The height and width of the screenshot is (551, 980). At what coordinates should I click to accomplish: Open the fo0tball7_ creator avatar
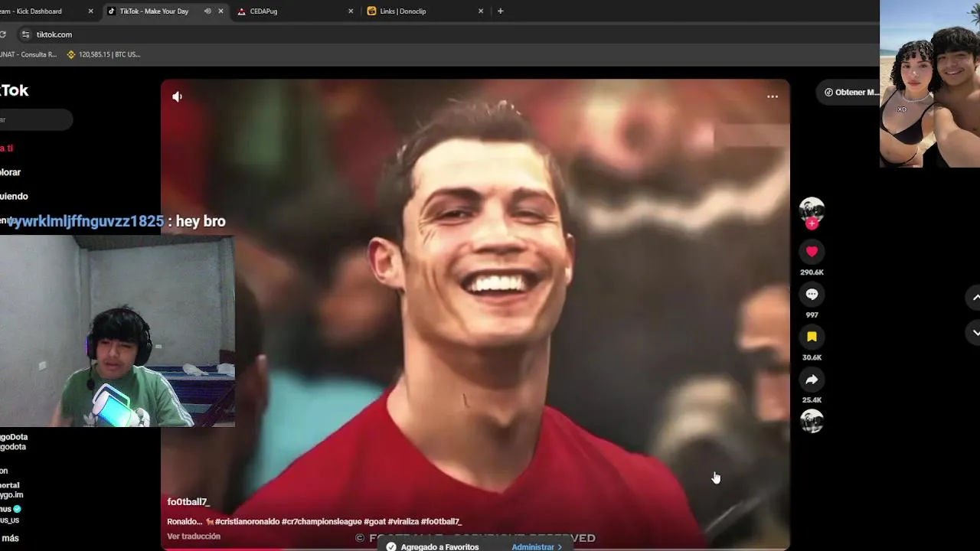coord(812,209)
